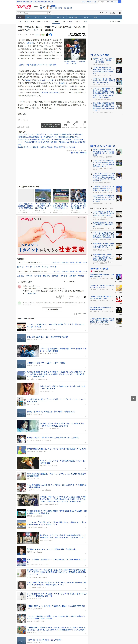Open the pitcher photo in the article
The height and width of the screenshot is (644, 138).
pyautogui.click(x=75, y=49)
